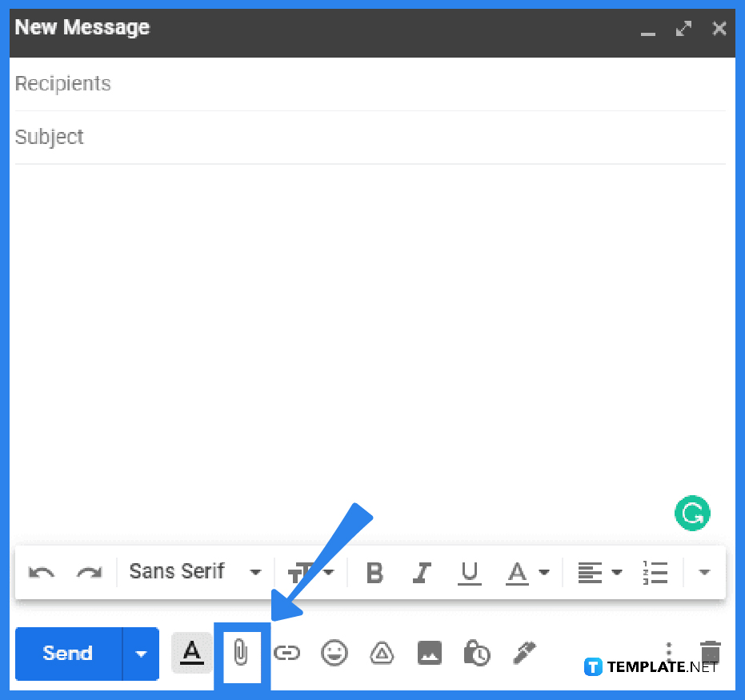Viewport: 745px width, 700px height.
Task: Send the email message
Action: [x=68, y=654]
